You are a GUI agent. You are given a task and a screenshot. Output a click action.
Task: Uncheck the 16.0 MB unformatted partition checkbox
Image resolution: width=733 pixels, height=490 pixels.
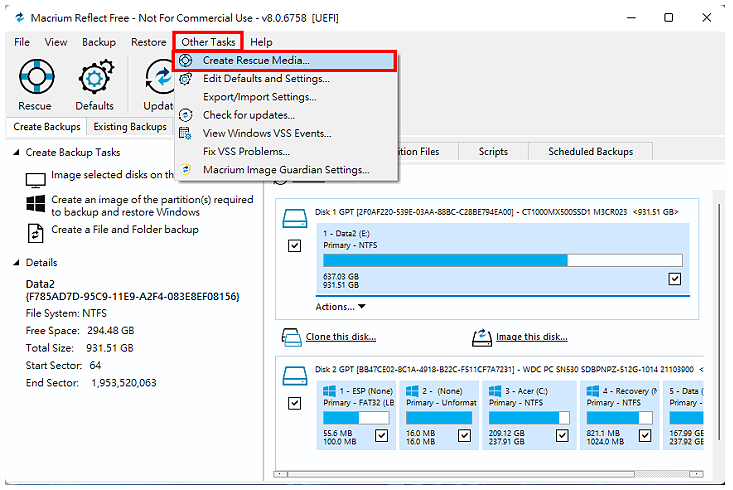click(x=464, y=436)
